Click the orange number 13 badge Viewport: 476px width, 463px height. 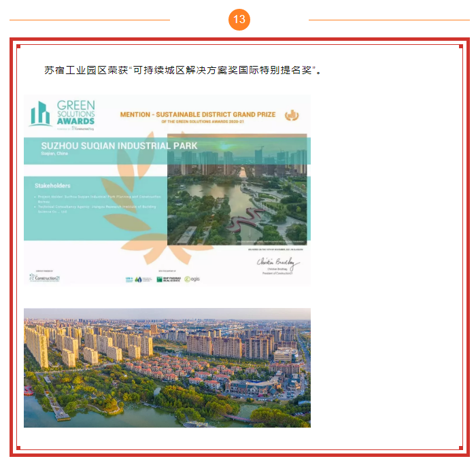click(239, 19)
